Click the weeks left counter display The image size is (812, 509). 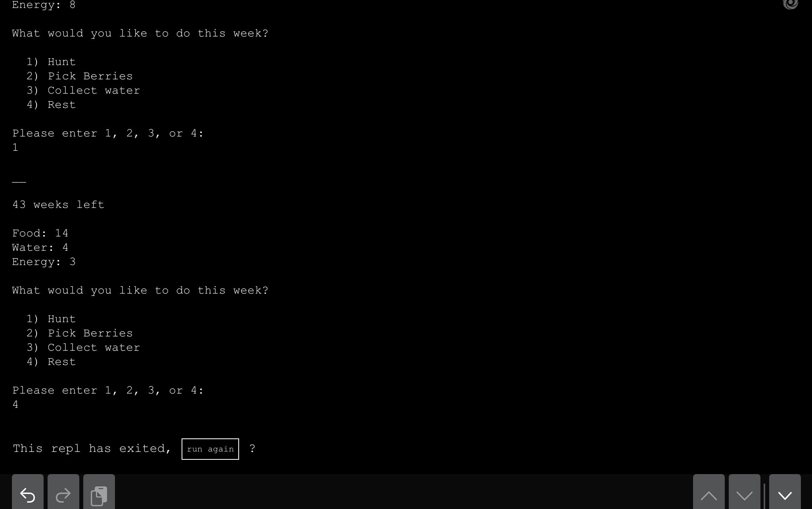pos(58,204)
